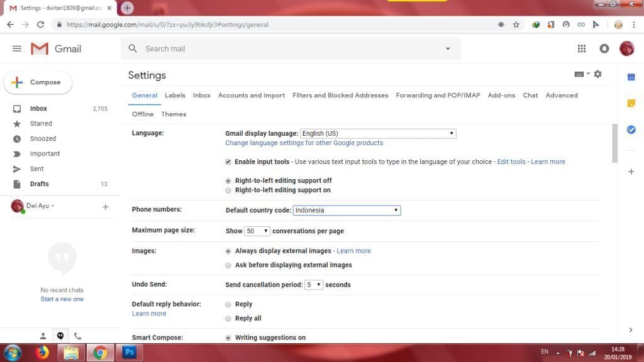This screenshot has width=644, height=362.
Task: Uncheck Enable input tools checkbox
Action: [228, 162]
